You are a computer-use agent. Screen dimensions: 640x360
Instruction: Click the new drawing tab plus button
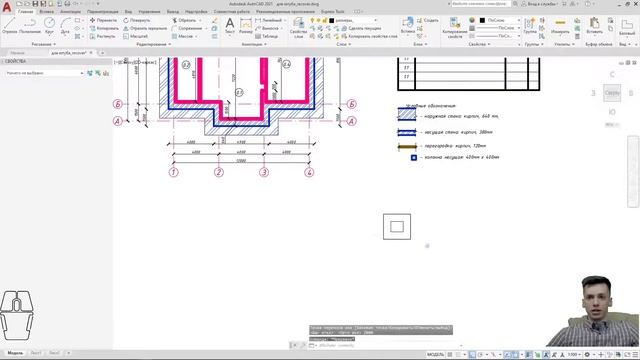102,53
